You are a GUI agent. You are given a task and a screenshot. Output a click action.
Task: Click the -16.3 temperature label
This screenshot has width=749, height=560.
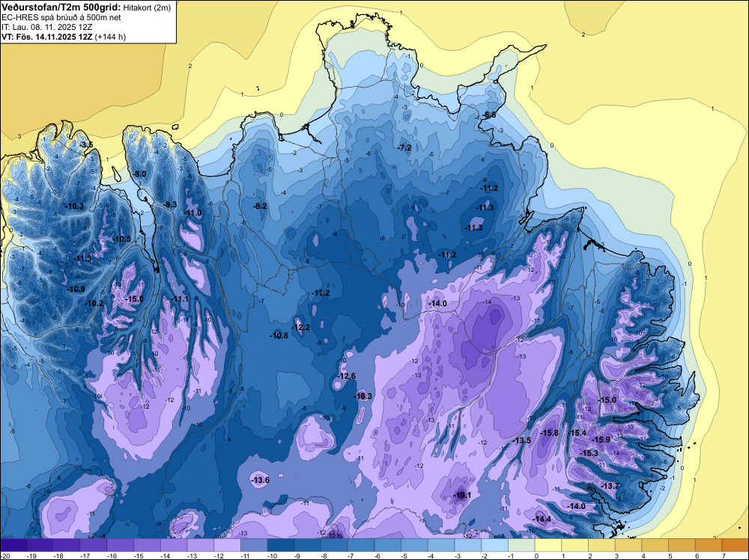(x=363, y=396)
